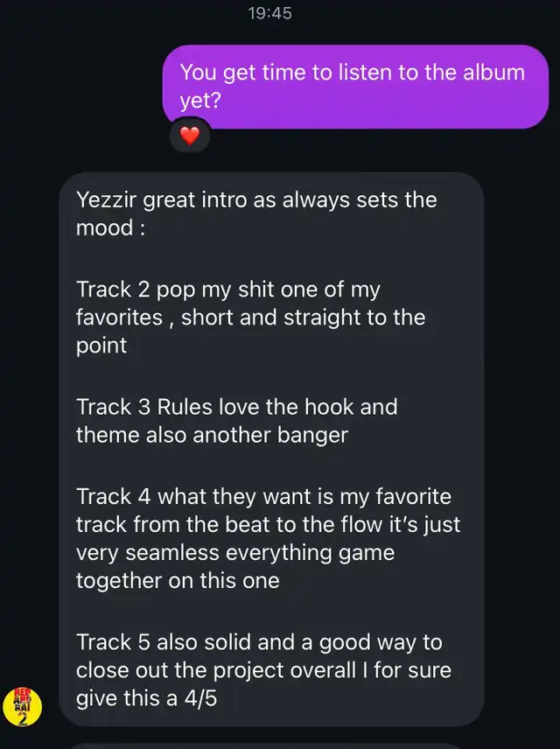
Task: Tap 'together on this one' line
Action: tap(178, 581)
